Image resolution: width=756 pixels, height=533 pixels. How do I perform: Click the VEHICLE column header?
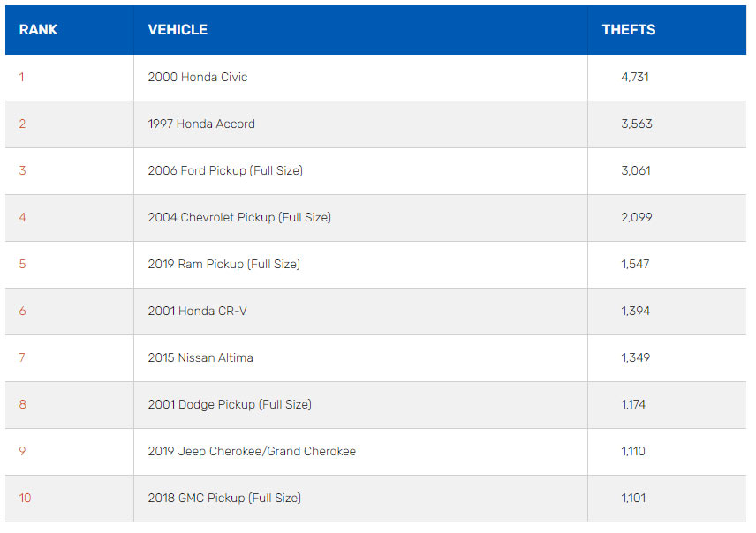click(x=178, y=30)
